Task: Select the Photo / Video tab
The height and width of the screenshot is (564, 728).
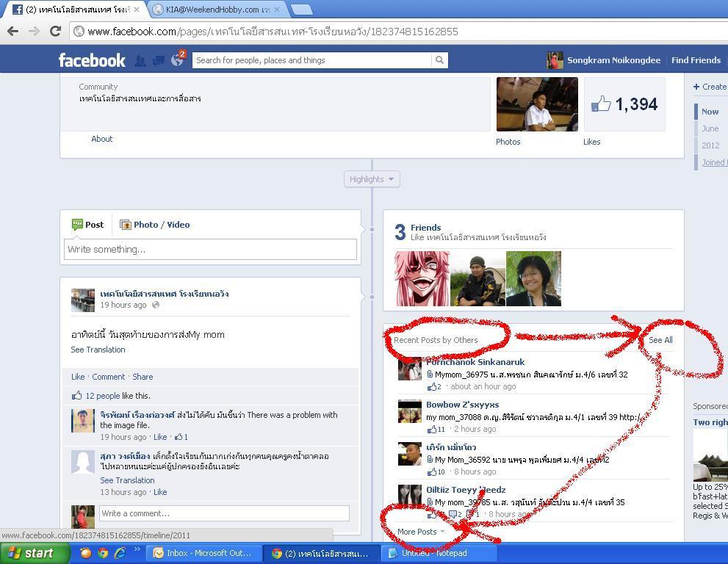Action: pyautogui.click(x=155, y=225)
